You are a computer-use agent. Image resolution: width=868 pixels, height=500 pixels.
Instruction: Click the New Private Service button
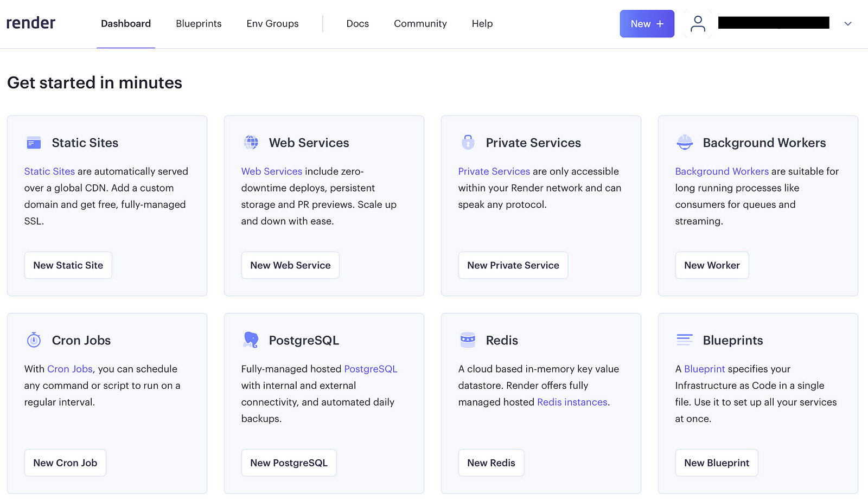(513, 265)
